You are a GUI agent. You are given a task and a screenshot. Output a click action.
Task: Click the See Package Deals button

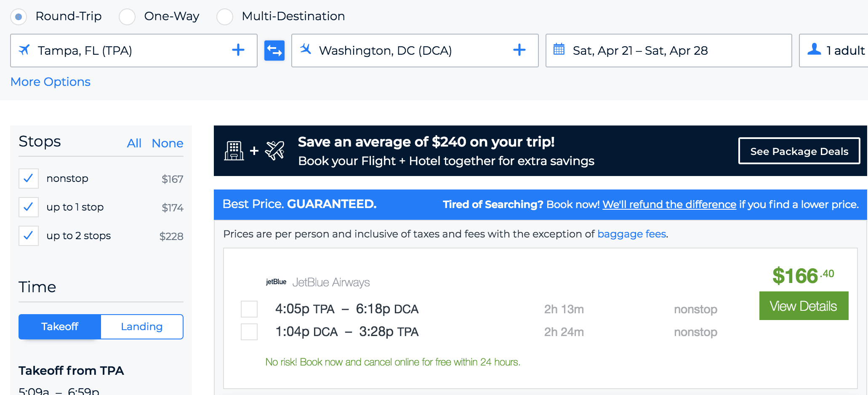799,151
